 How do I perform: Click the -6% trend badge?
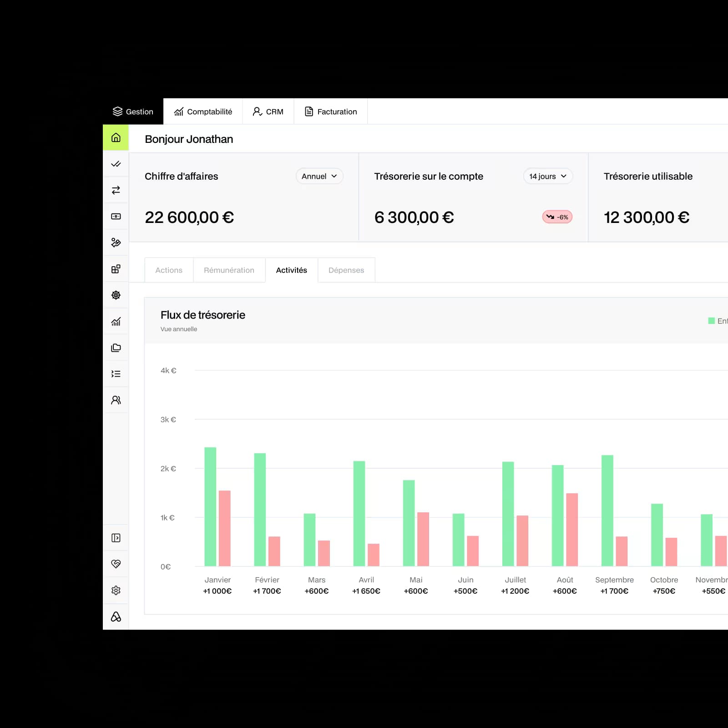click(x=557, y=217)
